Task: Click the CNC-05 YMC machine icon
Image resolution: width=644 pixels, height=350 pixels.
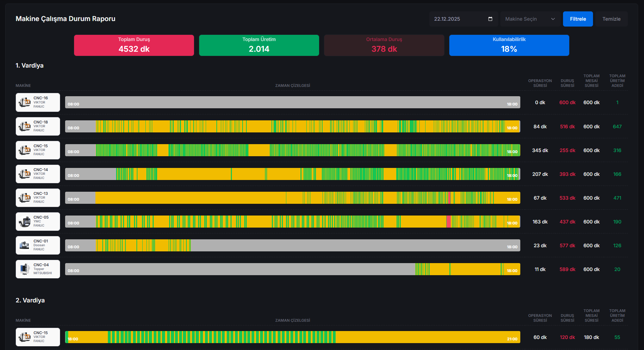Action: coord(25,222)
